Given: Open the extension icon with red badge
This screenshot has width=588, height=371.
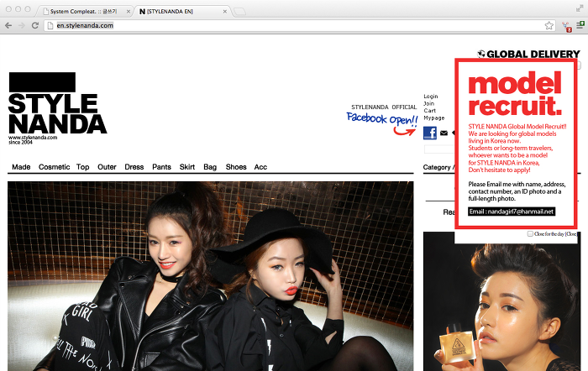Looking at the screenshot, I should (566, 26).
